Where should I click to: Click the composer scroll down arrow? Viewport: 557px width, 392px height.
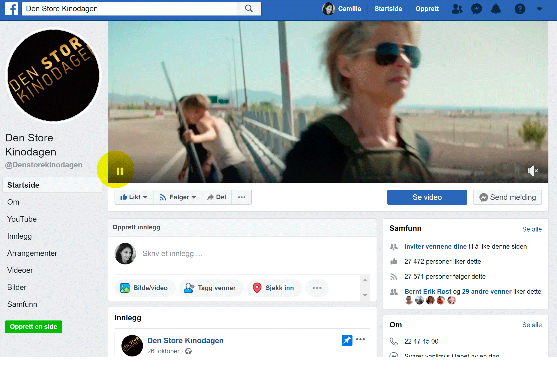point(365,295)
